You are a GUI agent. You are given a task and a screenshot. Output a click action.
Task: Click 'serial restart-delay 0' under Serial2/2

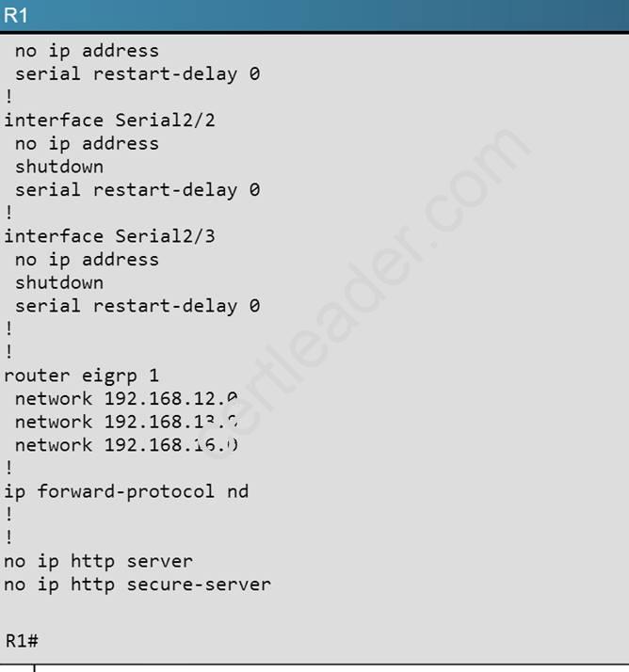point(137,190)
